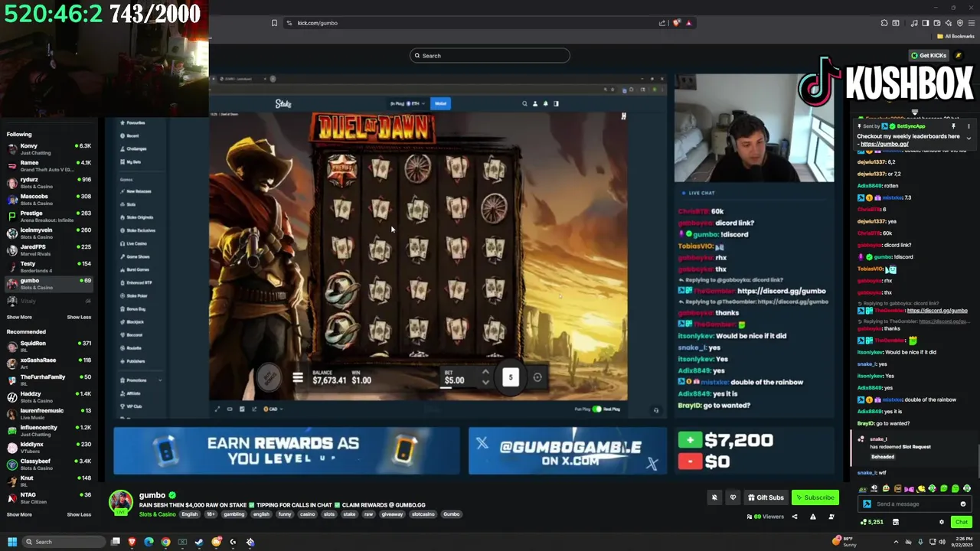
Task: Open the browser hamburger menu
Action: (970, 23)
